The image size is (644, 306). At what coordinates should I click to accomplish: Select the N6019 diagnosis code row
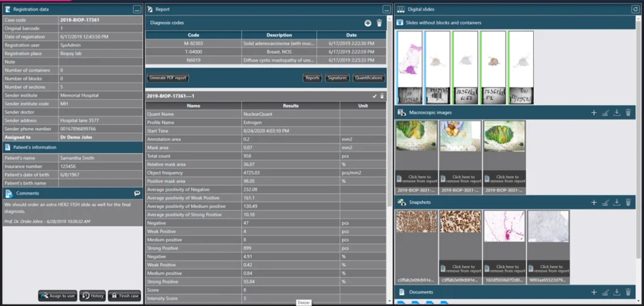265,60
